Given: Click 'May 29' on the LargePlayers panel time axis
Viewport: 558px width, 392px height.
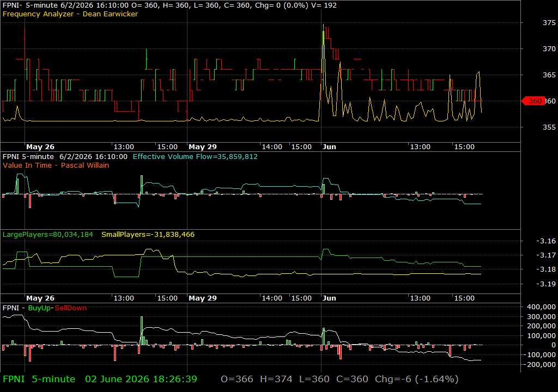Looking at the screenshot, I should pos(203,298).
